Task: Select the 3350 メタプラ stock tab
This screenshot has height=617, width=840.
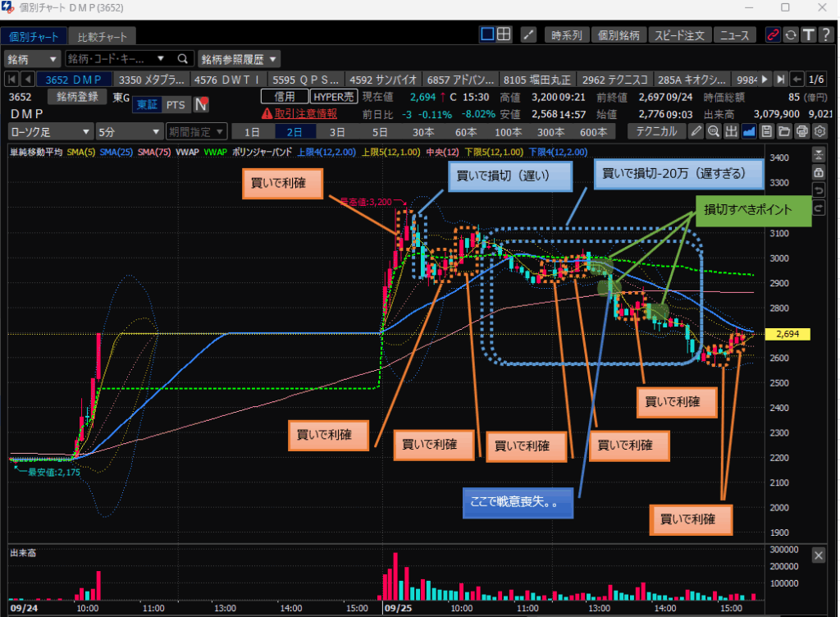Action: tap(152, 80)
